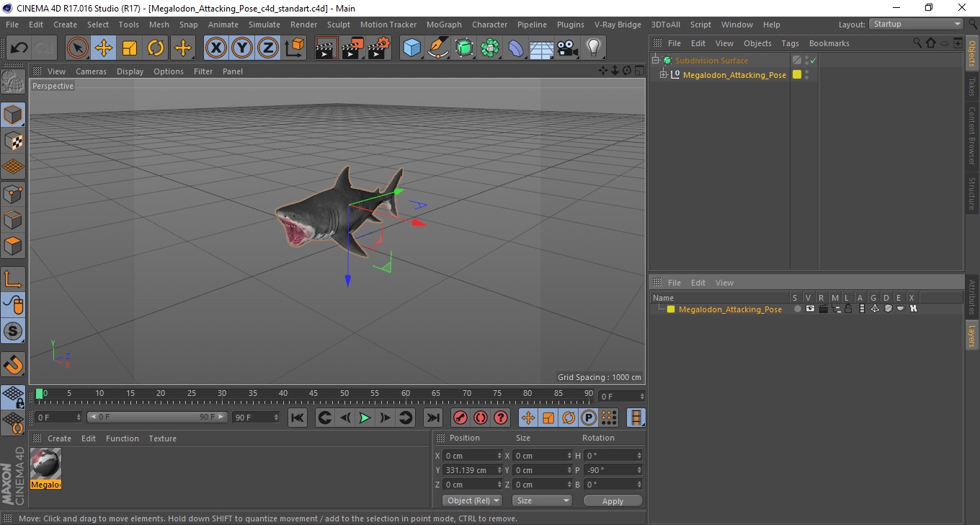Image resolution: width=980 pixels, height=525 pixels.
Task: Toggle Snap with the magnet icon
Action: (x=13, y=364)
